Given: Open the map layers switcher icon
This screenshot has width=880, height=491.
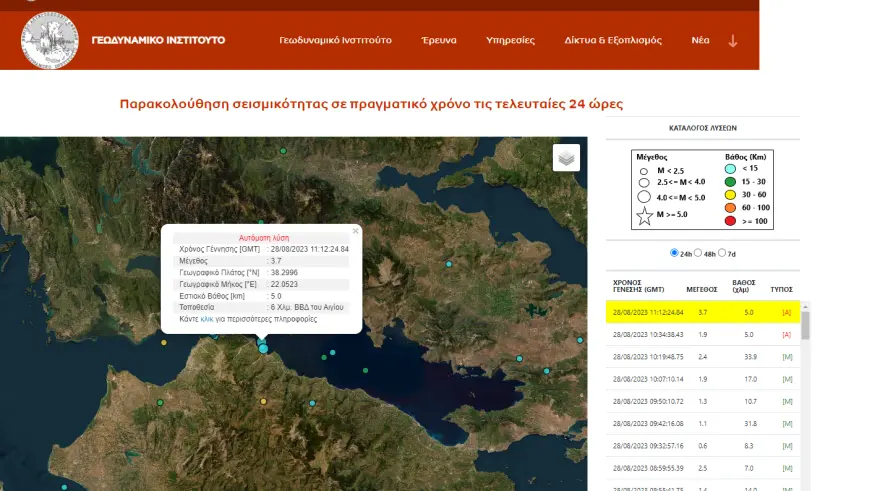Looking at the screenshot, I should point(566,158).
